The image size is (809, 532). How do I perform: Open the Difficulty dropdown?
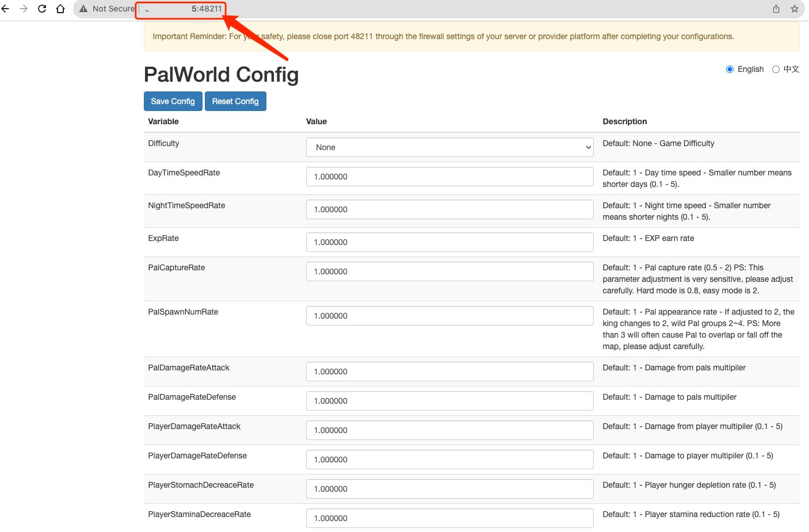click(x=449, y=147)
